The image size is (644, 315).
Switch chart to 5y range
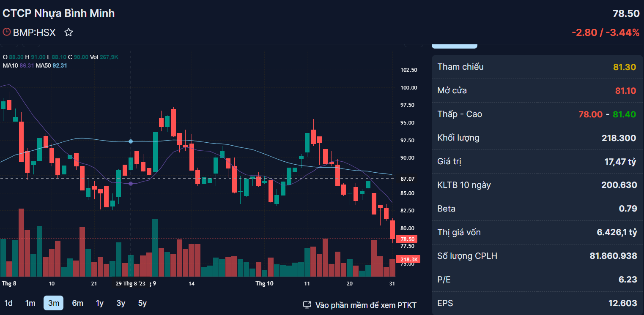point(143,303)
